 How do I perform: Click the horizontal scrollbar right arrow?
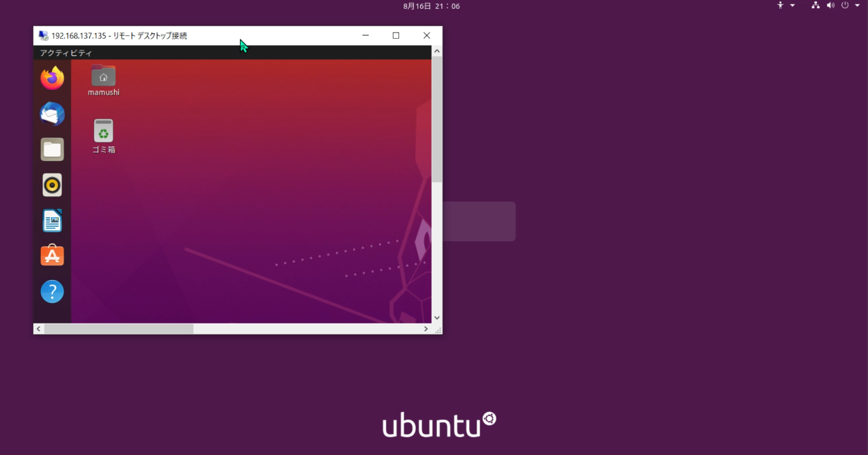pos(426,329)
